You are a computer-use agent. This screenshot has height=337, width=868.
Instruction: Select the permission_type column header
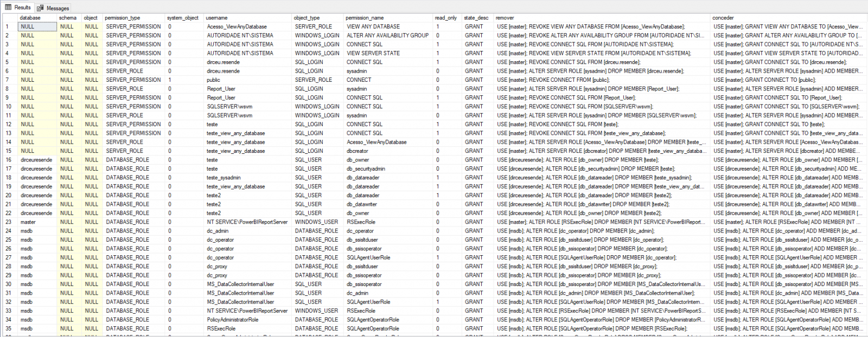(122, 18)
